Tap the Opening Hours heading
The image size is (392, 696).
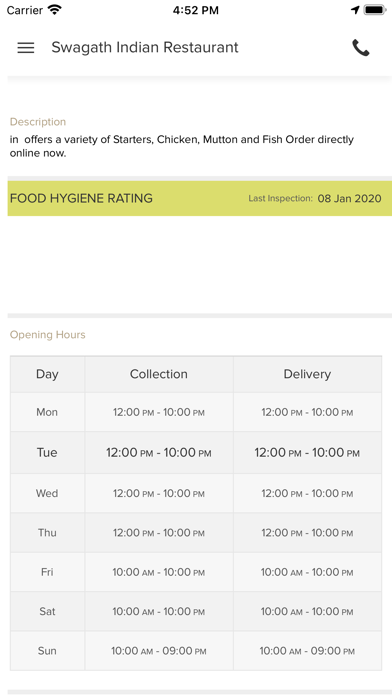[48, 335]
